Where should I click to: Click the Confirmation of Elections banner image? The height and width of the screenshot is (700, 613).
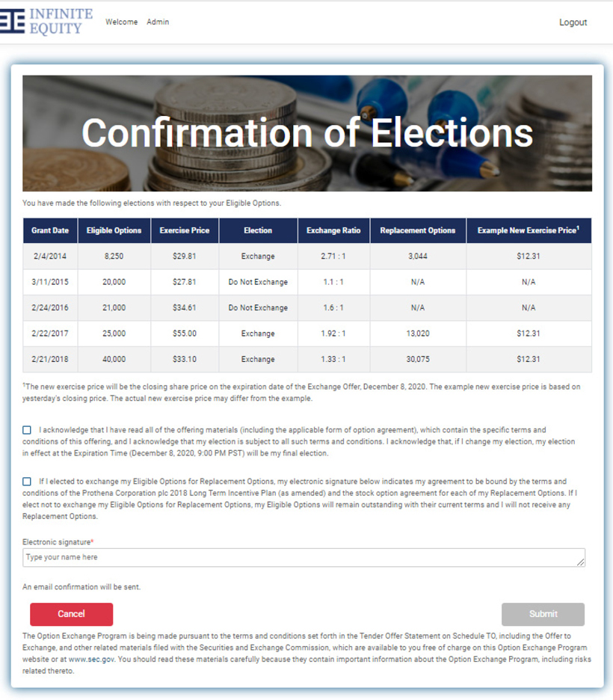(306, 133)
